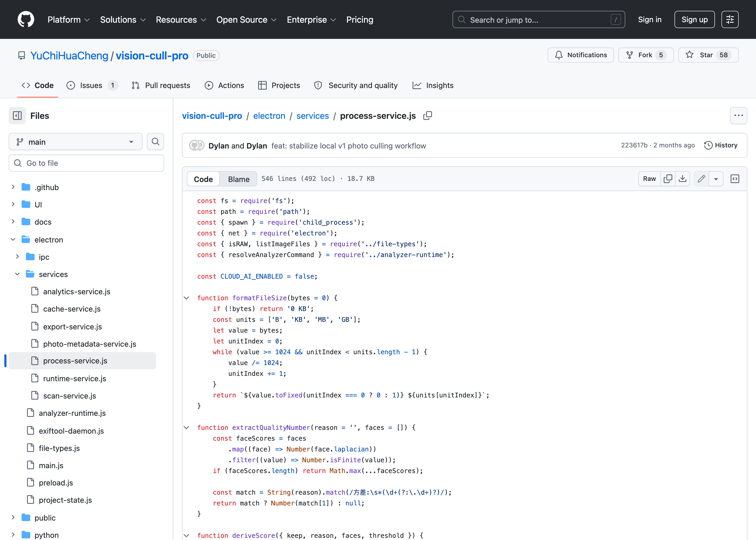756x540 pixels.
Task: Click the search files magnifier icon
Action: point(155,142)
